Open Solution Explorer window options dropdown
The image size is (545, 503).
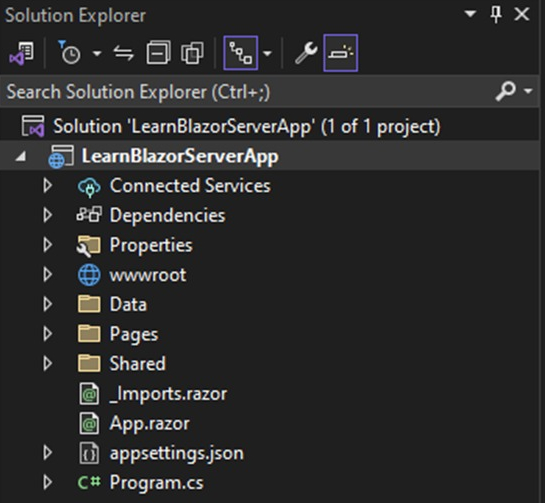click(x=470, y=14)
